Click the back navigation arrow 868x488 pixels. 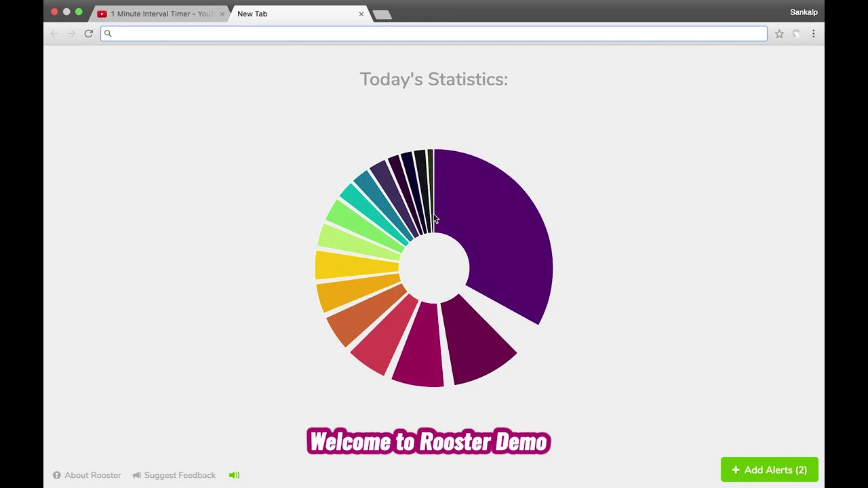[x=55, y=33]
